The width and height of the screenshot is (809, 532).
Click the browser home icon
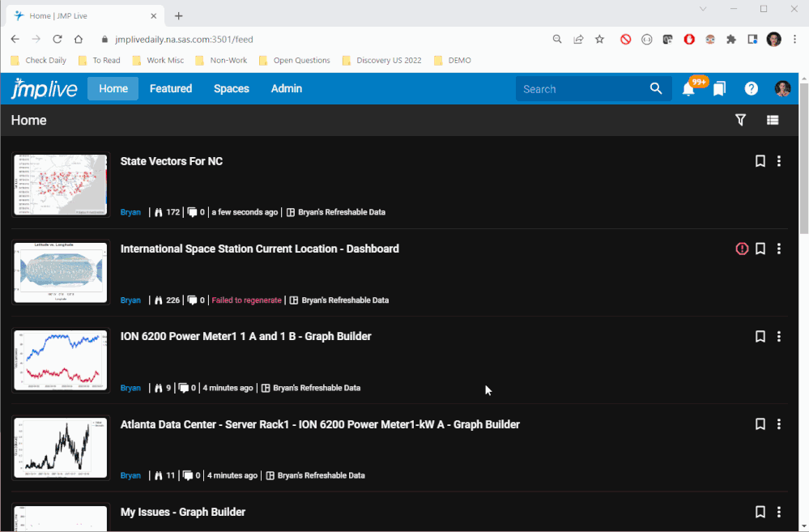(79, 39)
